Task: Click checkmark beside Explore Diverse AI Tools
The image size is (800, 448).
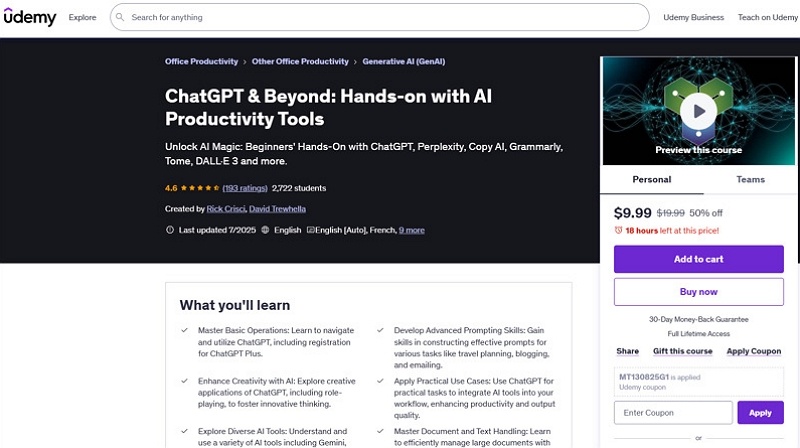Action: [185, 431]
